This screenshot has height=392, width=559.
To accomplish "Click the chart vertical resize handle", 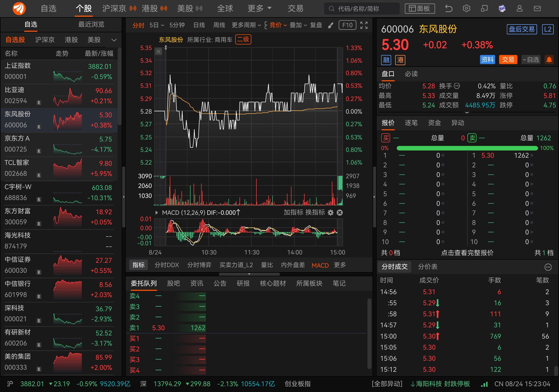I will click(166, 47).
